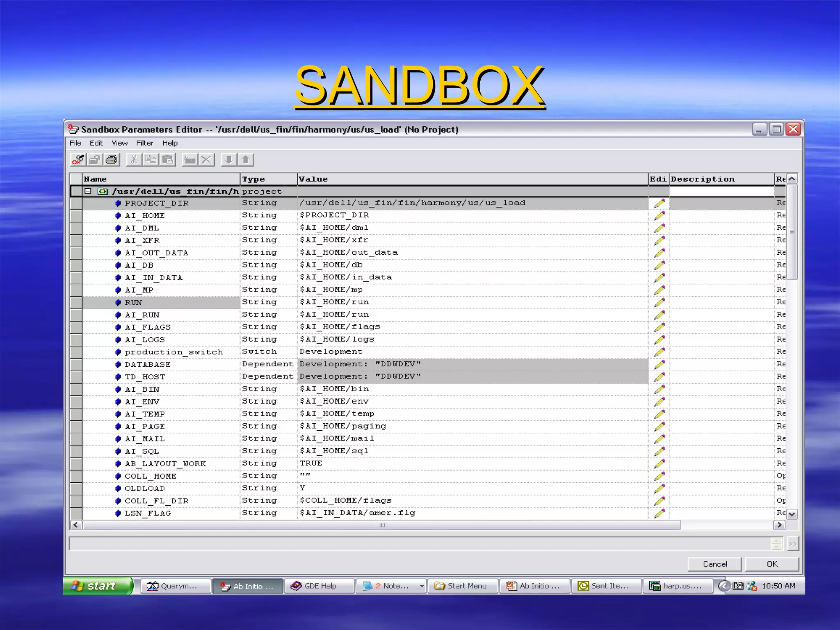840x630 pixels.
Task: Switch to Sent Items taskbar button
Action: (606, 586)
